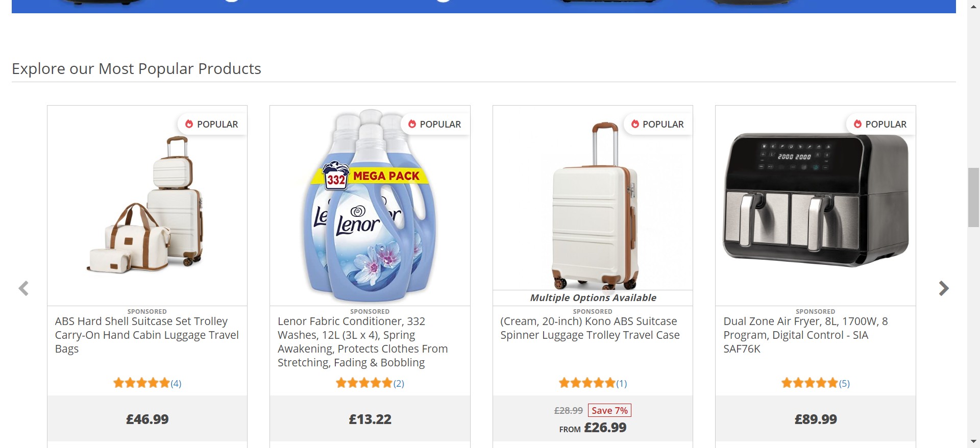This screenshot has height=448, width=980.
Task: Click star rating of Kono suitcase
Action: coord(587,383)
